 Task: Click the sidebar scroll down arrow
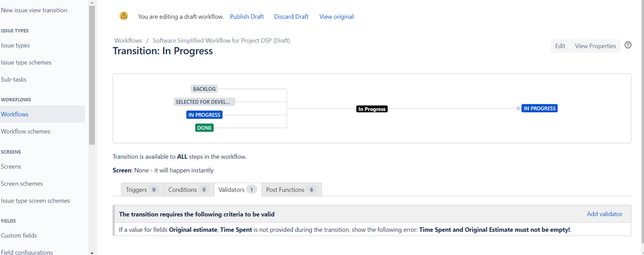(x=92, y=252)
